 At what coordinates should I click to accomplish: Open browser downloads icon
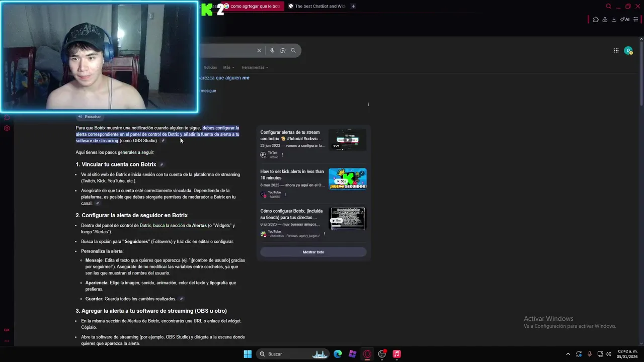coord(614,20)
